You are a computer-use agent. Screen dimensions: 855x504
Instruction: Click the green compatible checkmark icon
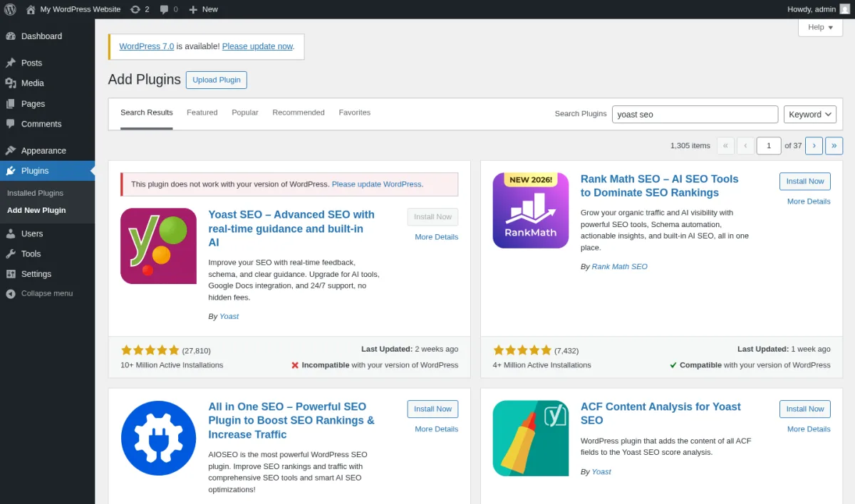(x=673, y=365)
